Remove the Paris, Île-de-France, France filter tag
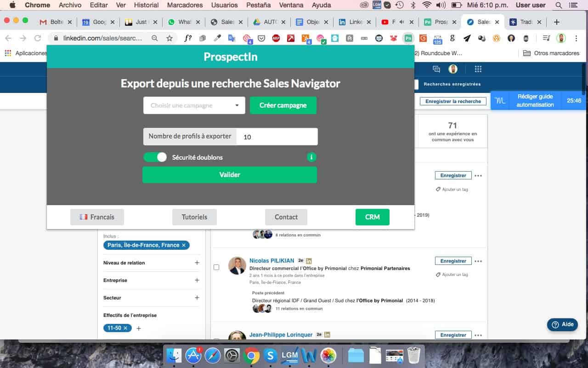 pyautogui.click(x=184, y=245)
